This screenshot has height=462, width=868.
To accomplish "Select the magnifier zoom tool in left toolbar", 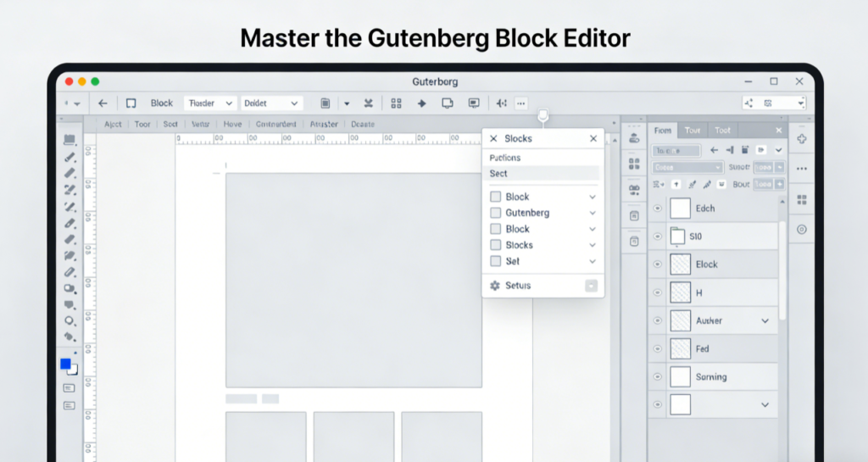I will [70, 320].
